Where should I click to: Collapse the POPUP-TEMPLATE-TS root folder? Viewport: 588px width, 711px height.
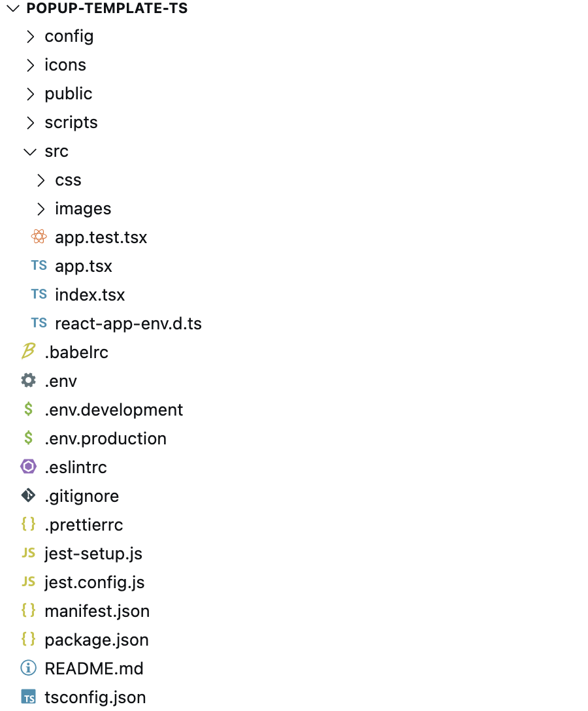13,8
